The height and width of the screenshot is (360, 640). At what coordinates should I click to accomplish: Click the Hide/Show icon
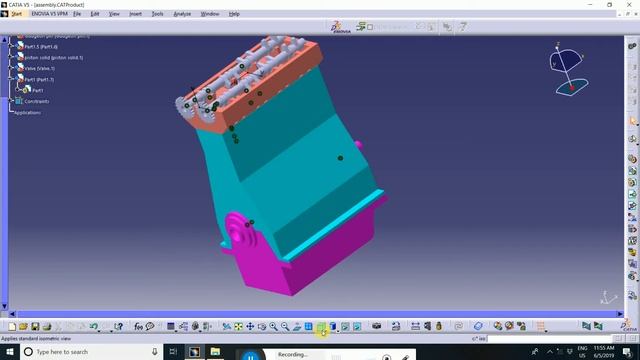(x=345, y=327)
